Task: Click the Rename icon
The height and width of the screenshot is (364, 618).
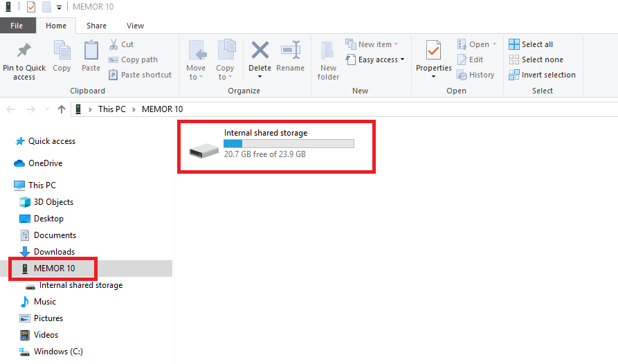Action: tap(291, 50)
